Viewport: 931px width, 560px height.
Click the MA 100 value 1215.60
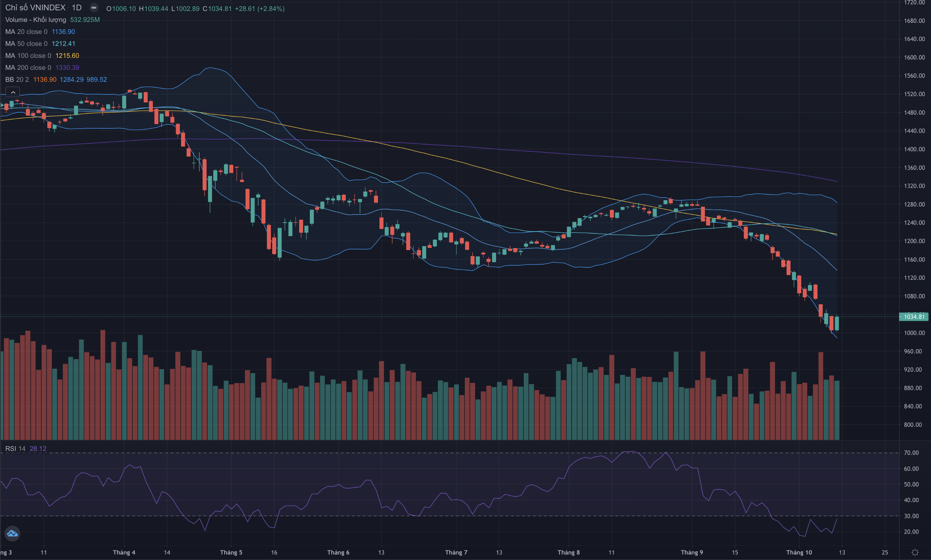point(67,56)
